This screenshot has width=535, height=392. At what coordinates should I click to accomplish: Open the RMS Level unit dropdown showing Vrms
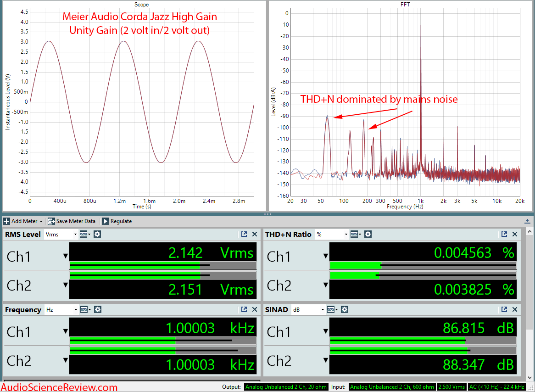pyautogui.click(x=61, y=234)
